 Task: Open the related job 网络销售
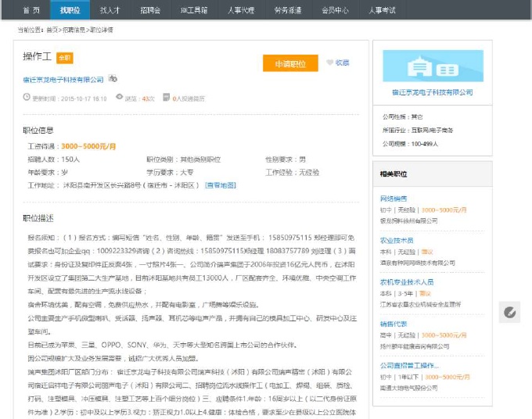click(x=394, y=199)
